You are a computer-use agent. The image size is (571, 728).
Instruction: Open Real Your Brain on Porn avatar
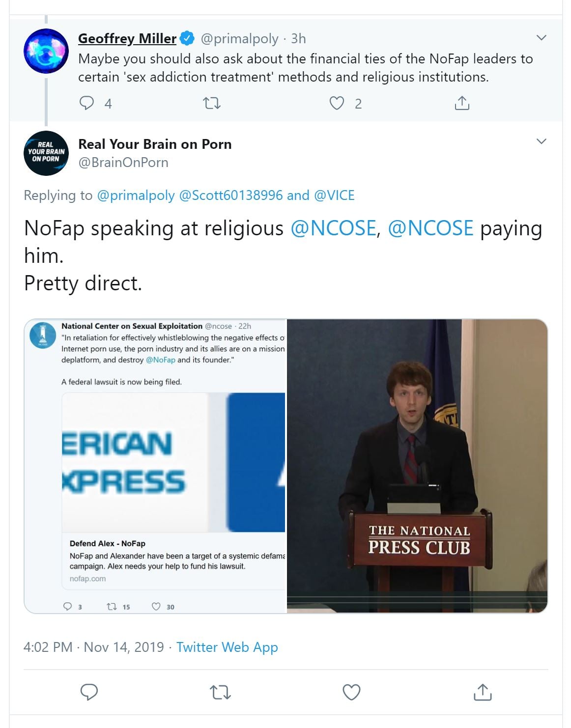46,153
